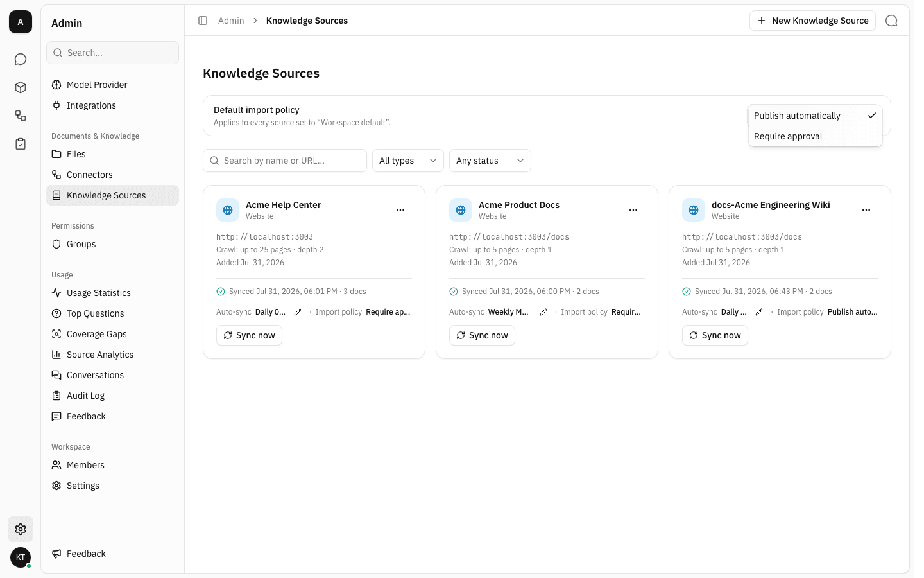The height and width of the screenshot is (578, 924).
Task: Open the connectors icon in left rail
Action: (x=21, y=116)
